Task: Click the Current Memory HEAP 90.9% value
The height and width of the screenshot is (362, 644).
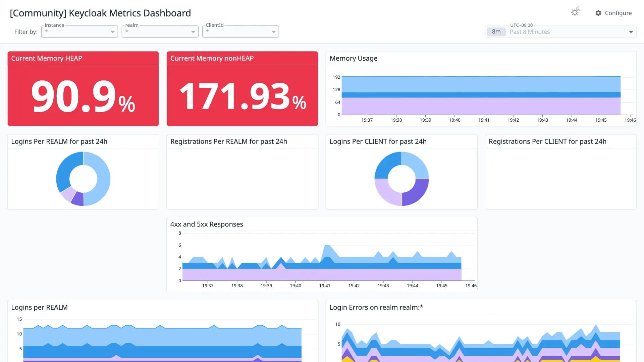Action: click(83, 97)
